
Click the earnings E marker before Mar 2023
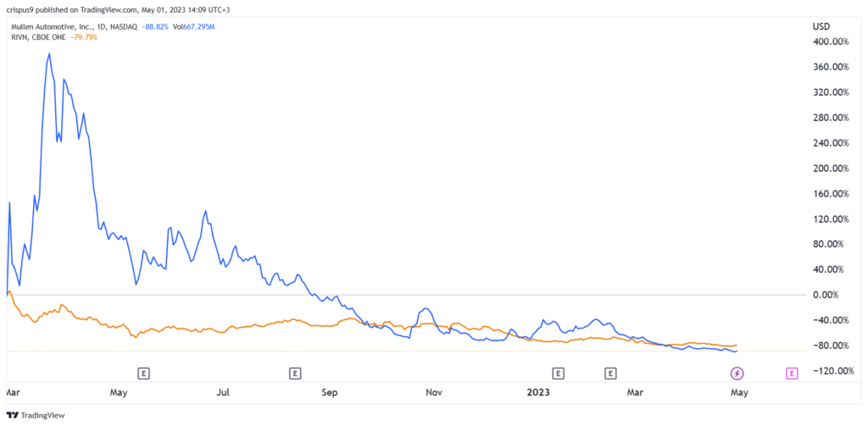pyautogui.click(x=610, y=373)
